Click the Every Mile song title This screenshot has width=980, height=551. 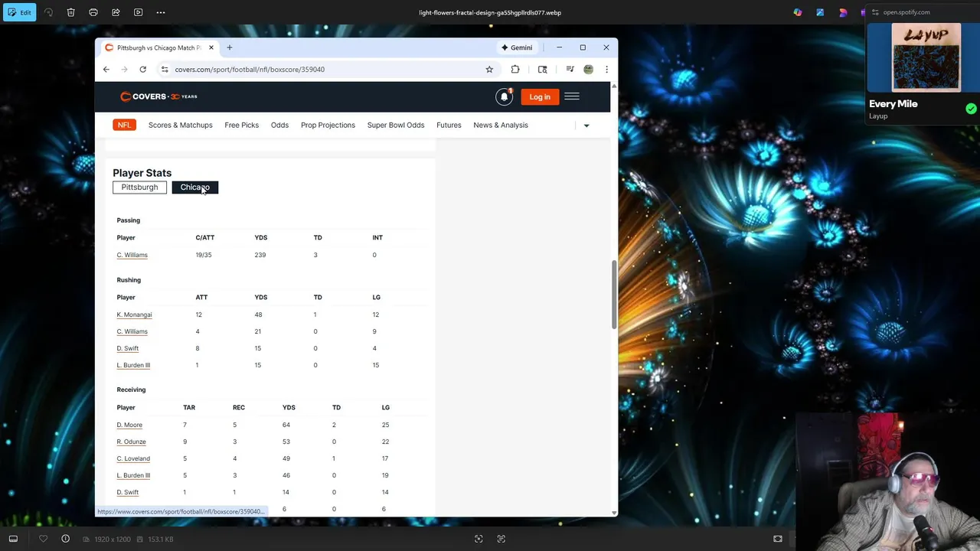click(893, 104)
